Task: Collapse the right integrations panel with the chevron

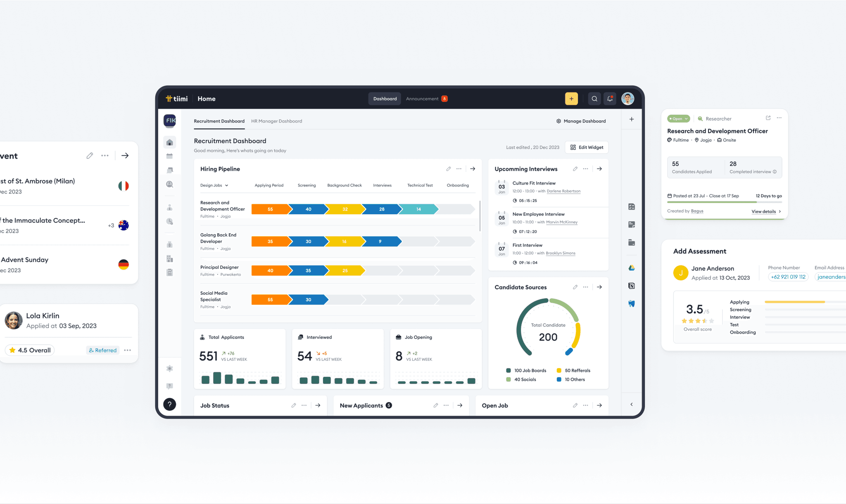Action: [631, 405]
